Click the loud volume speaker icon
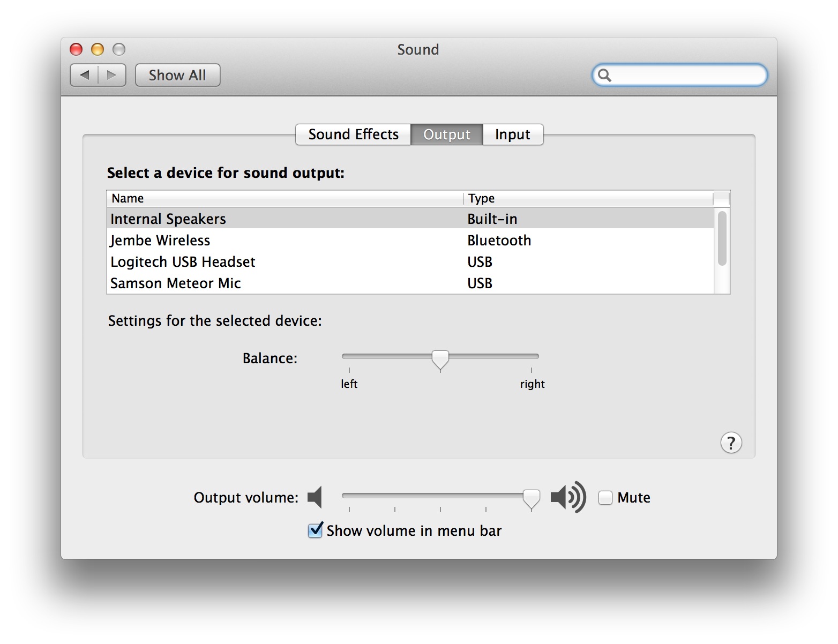Screen dimensions: 838x644 click(568, 498)
